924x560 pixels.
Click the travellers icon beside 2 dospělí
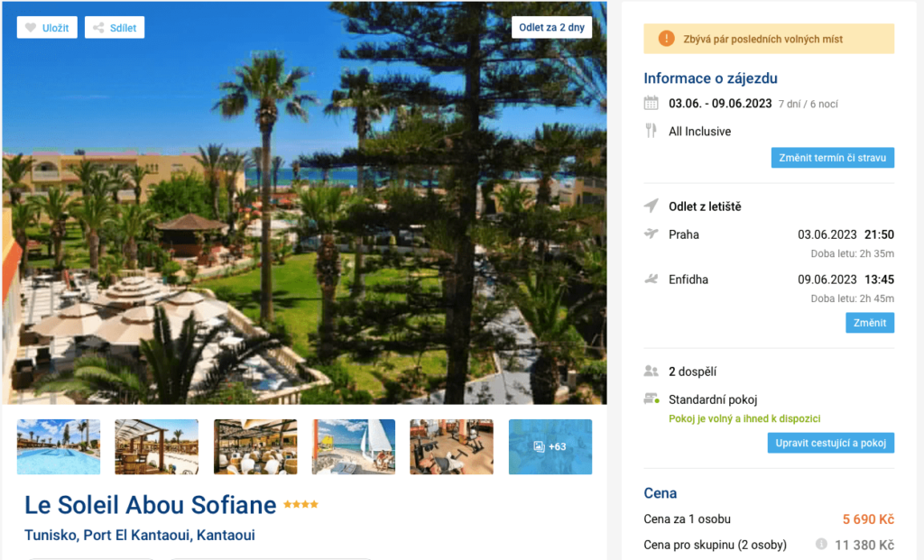651,371
